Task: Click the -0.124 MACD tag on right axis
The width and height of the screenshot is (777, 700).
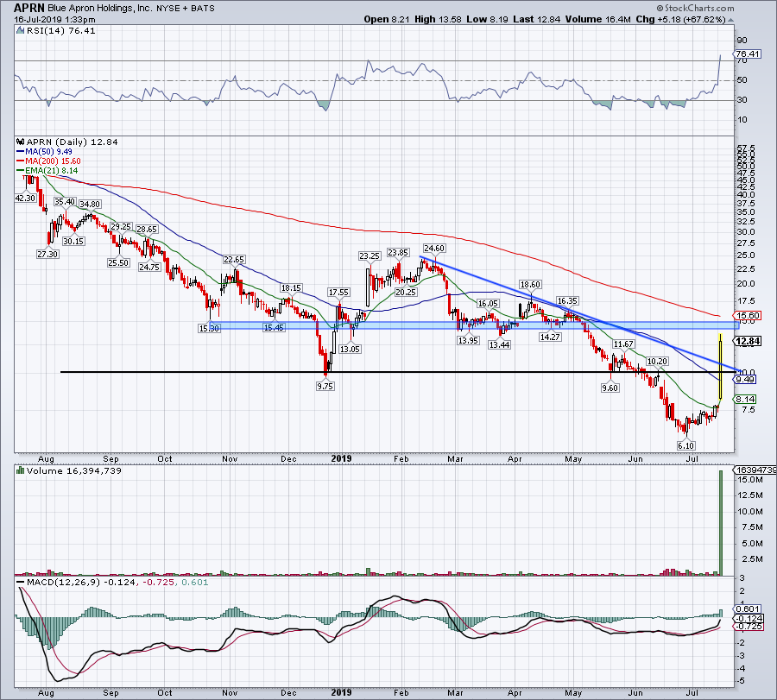Action: click(749, 619)
